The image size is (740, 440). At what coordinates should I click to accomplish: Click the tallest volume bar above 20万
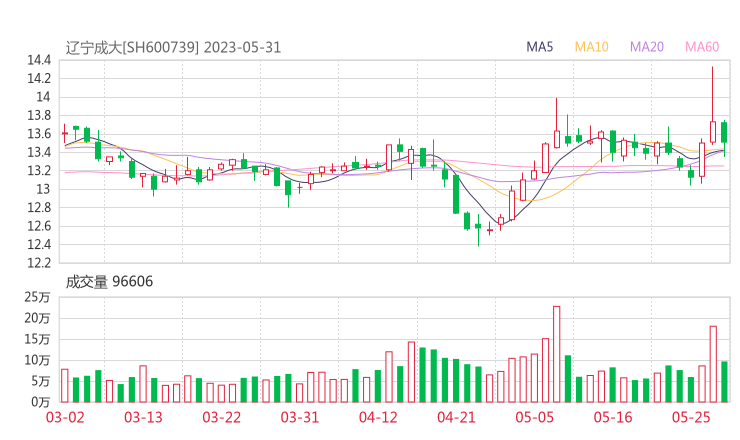click(557, 354)
